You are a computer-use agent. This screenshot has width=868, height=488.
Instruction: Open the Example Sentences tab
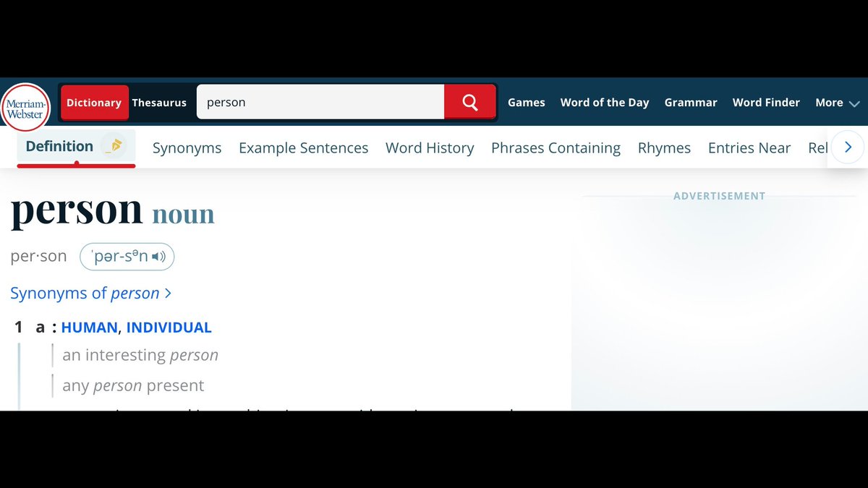[303, 147]
